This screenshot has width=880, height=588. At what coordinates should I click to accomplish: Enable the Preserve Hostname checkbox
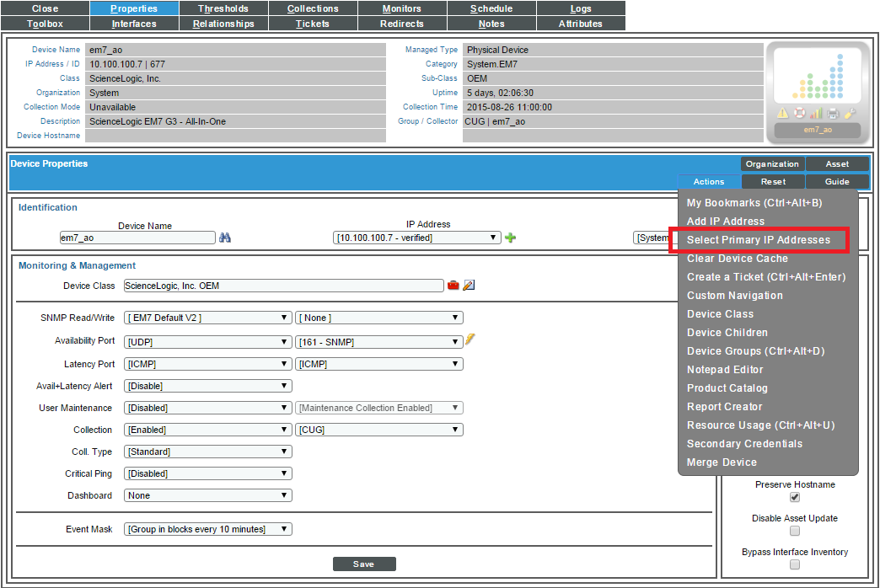point(794,497)
